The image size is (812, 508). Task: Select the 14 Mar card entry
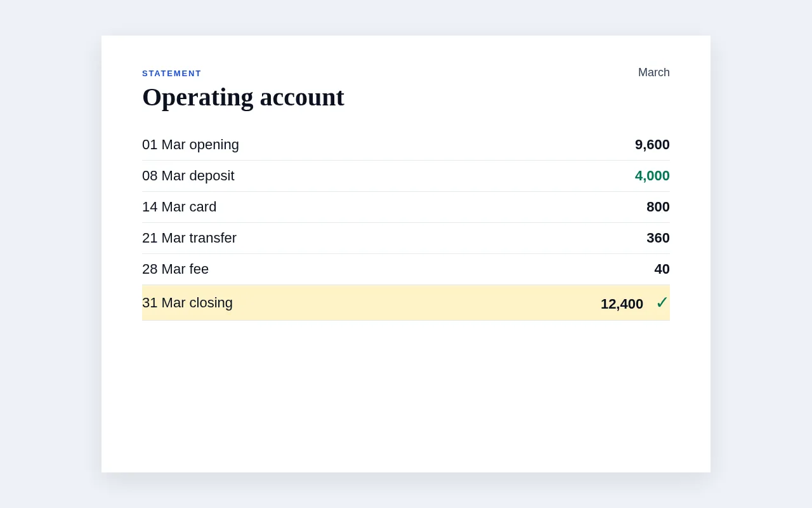click(180, 207)
